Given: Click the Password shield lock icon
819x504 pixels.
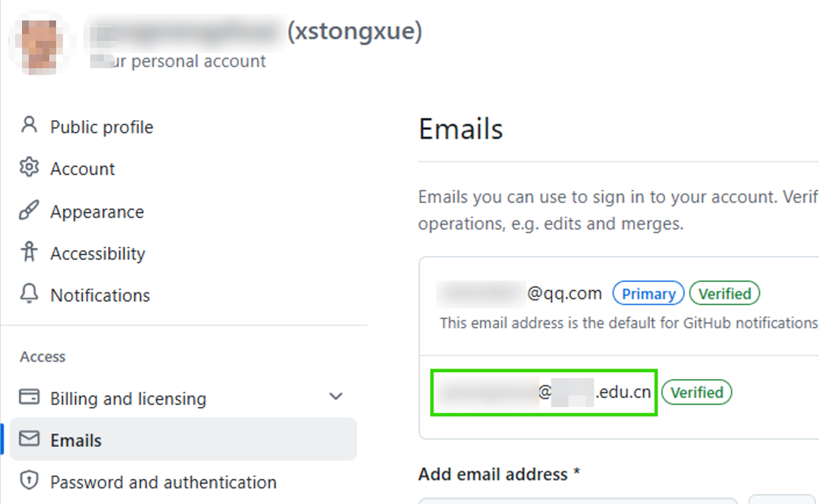Looking at the screenshot, I should 29,481.
